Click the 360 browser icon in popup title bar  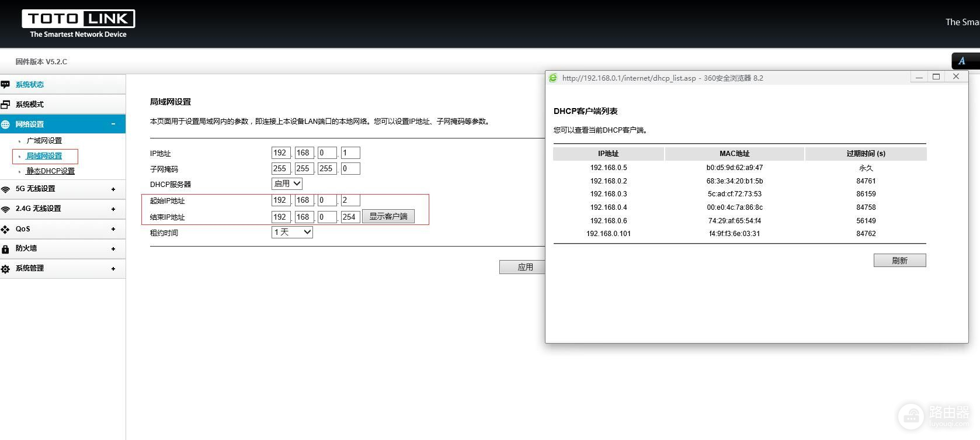(553, 78)
